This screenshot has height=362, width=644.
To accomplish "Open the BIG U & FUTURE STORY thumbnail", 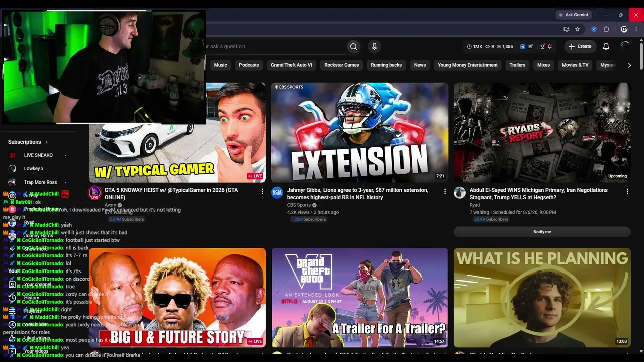I will [x=177, y=298].
